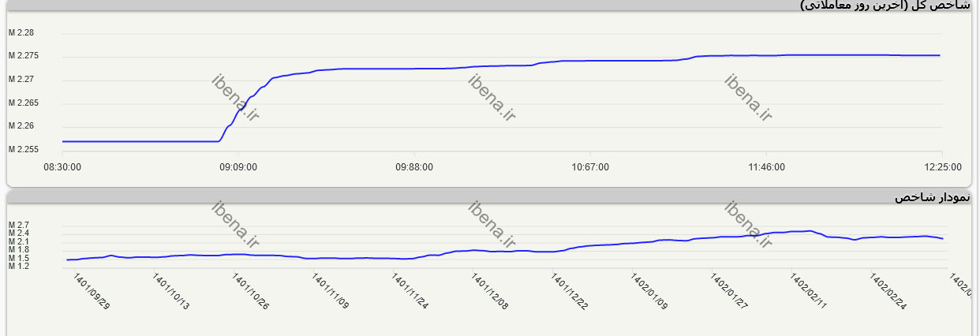The height and width of the screenshot is (336, 980).
Task: Click the 1402/02/24 date axis label
Action: click(x=888, y=291)
